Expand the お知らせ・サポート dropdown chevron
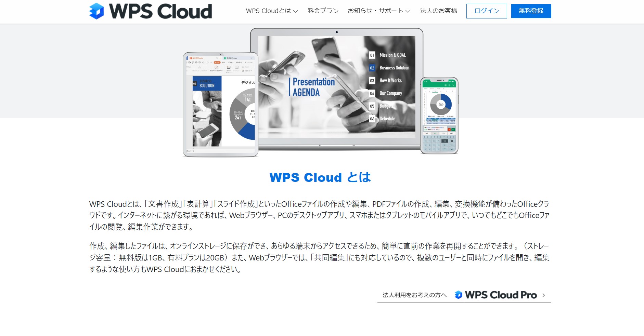Viewport: 644px width, 336px height. [408, 11]
